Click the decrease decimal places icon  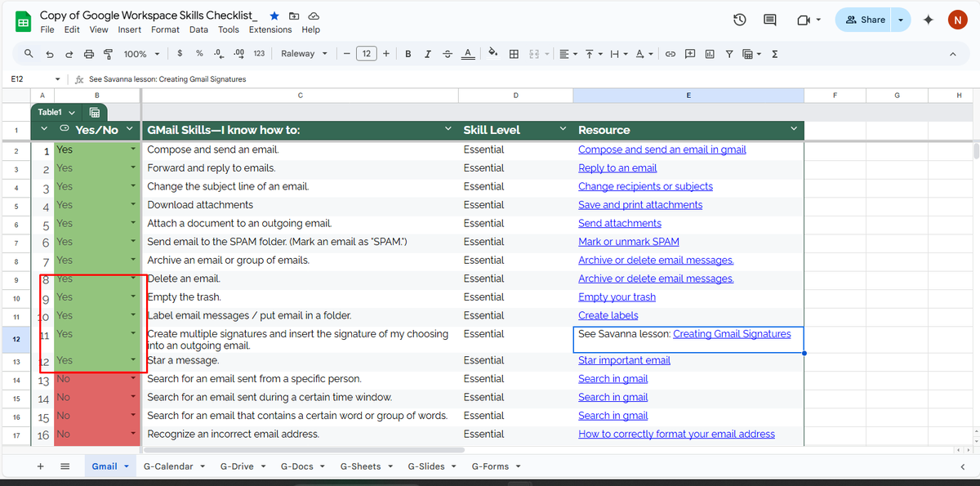coord(218,54)
